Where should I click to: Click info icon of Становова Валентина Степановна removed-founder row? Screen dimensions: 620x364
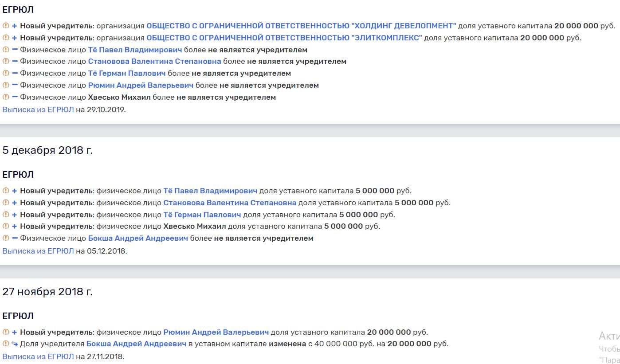pyautogui.click(x=6, y=62)
